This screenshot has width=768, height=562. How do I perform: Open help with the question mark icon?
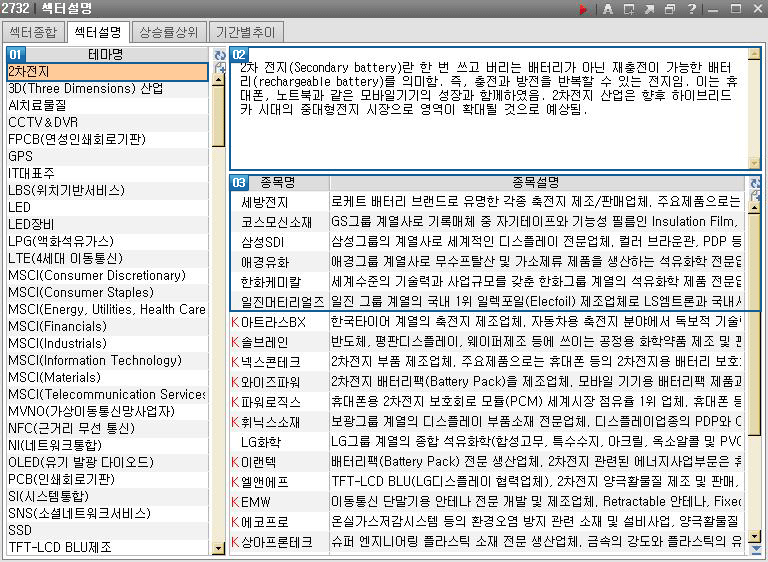point(692,9)
